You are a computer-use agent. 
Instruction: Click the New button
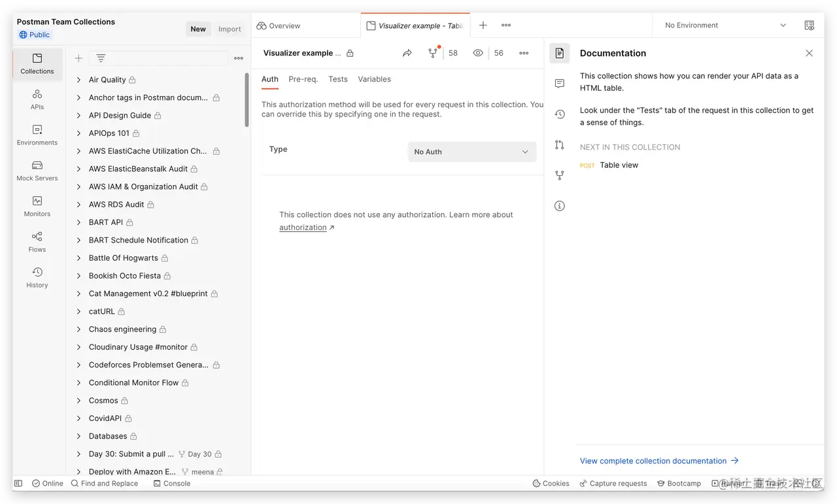pos(198,29)
